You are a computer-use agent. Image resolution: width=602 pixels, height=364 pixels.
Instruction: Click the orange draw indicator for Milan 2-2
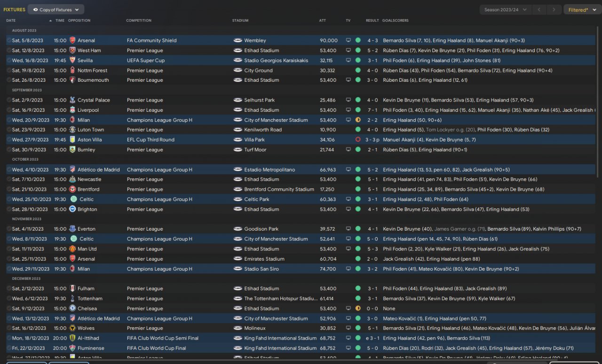point(358,120)
